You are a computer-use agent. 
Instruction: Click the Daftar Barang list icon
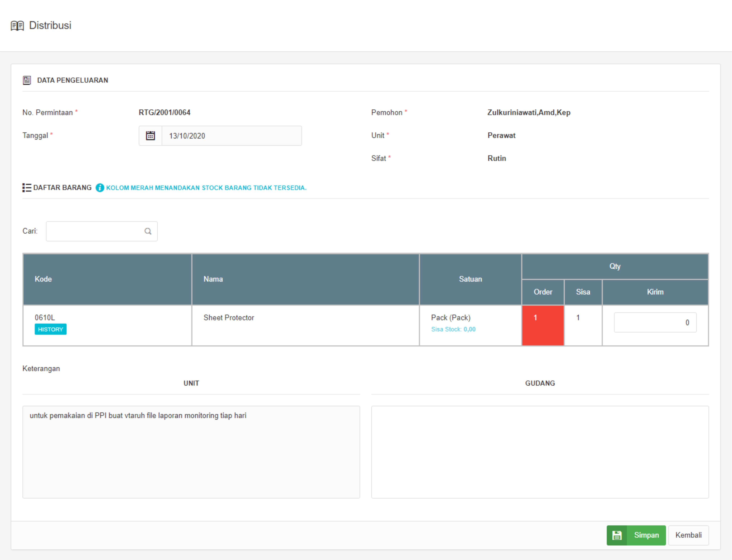[27, 188]
